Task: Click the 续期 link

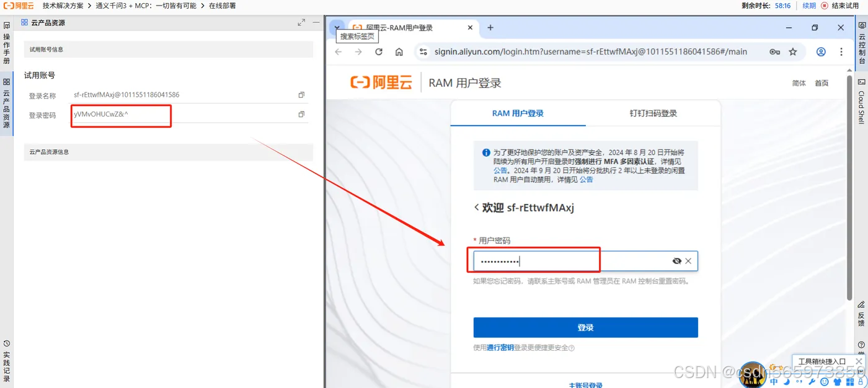Action: tap(809, 6)
